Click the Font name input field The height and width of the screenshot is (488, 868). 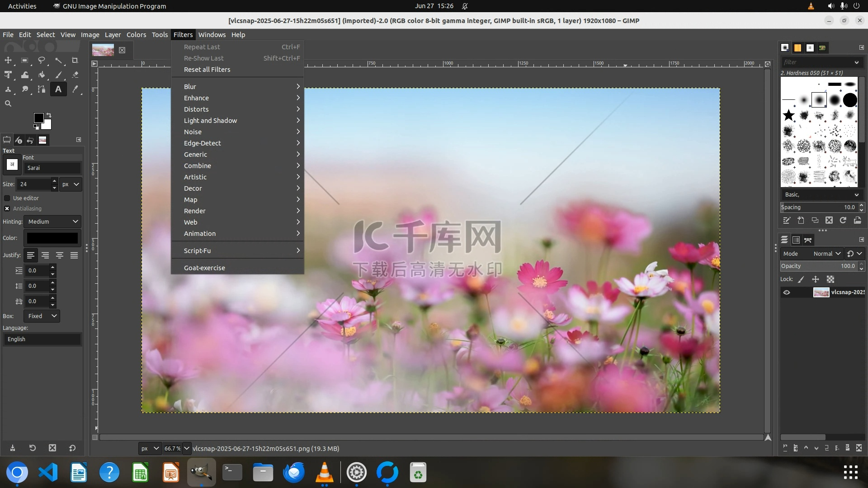click(x=52, y=168)
